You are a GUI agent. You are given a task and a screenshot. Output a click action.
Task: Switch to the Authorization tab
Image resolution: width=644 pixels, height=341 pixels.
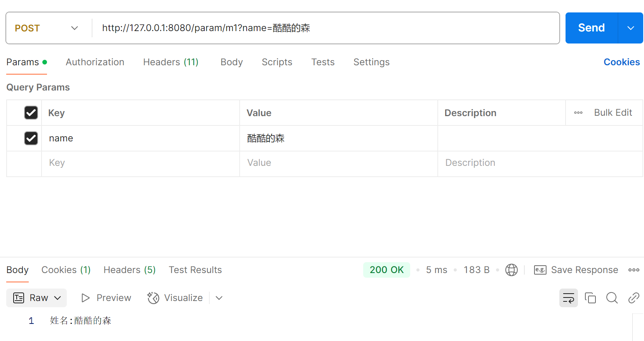point(95,62)
